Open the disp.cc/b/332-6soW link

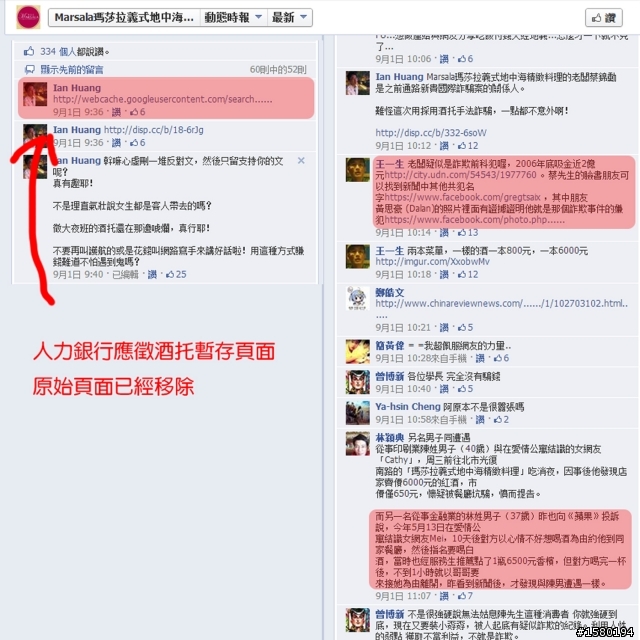[431, 133]
